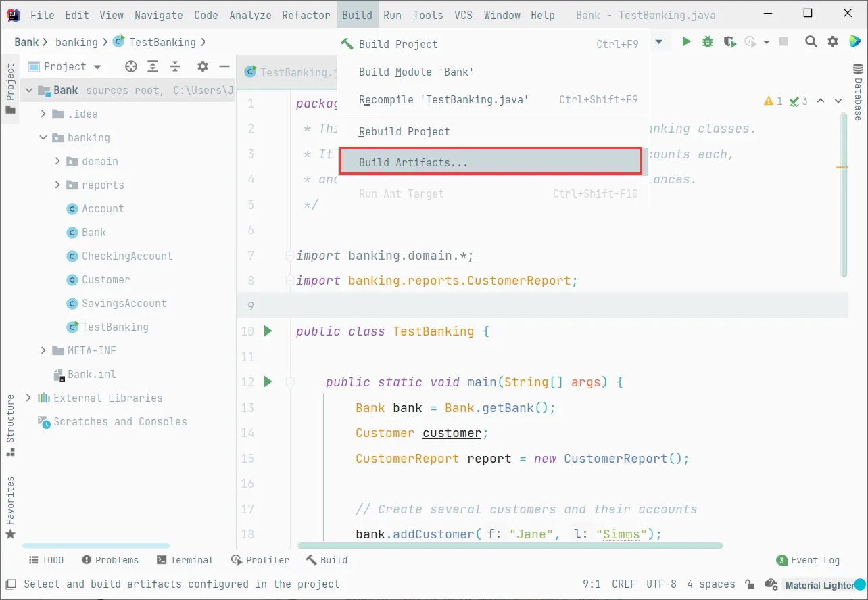Click the 4 spaces indent setting
Screen dimensions: 868x600
point(710,584)
